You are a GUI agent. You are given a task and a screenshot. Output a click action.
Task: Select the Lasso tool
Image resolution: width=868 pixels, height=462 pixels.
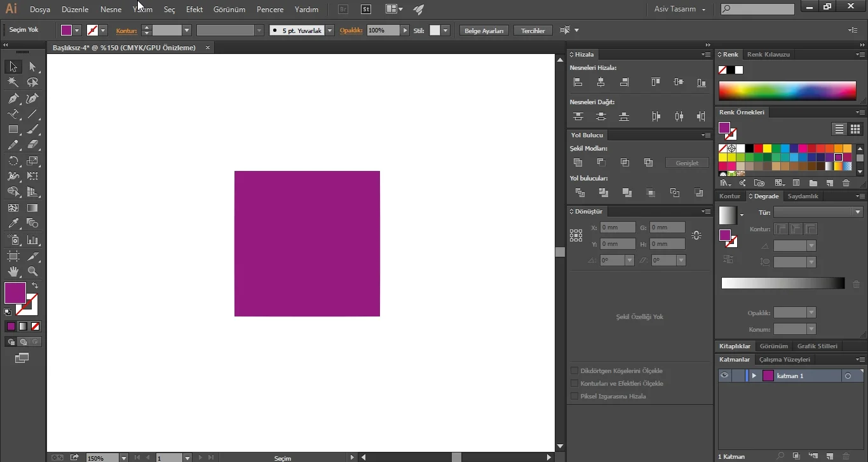point(32,83)
